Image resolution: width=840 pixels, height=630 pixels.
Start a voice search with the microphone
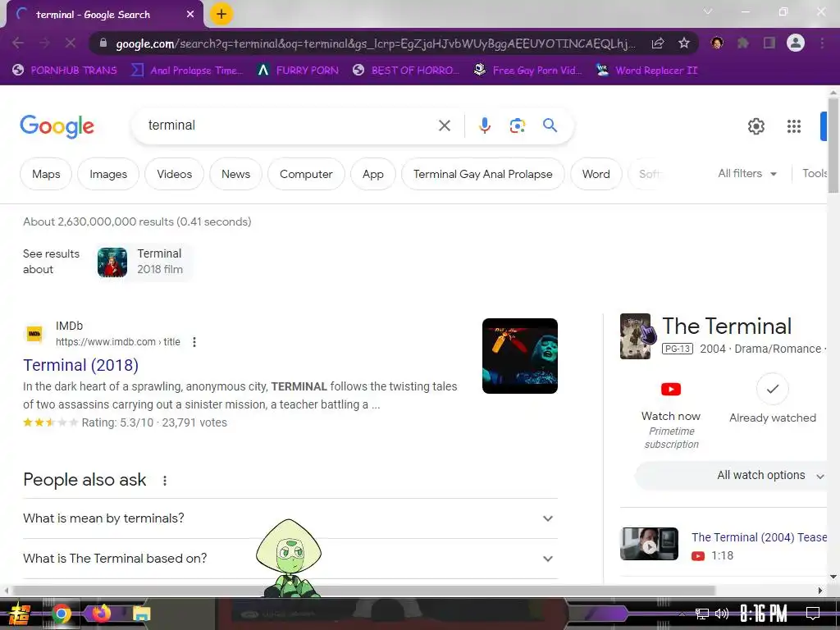[484, 126]
